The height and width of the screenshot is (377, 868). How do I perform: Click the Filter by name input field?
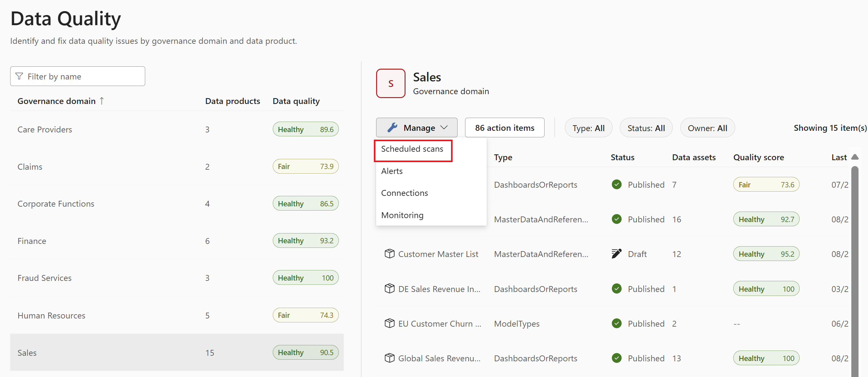(x=77, y=77)
